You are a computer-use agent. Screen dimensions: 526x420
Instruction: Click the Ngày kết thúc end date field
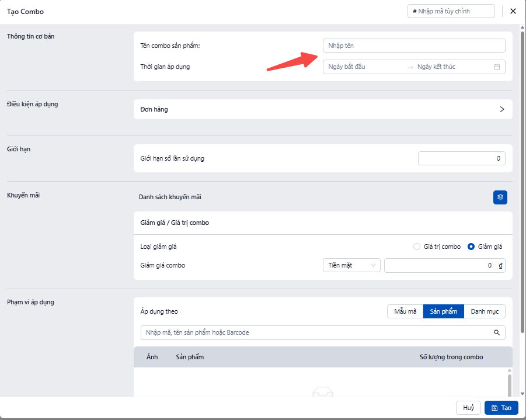coord(450,67)
